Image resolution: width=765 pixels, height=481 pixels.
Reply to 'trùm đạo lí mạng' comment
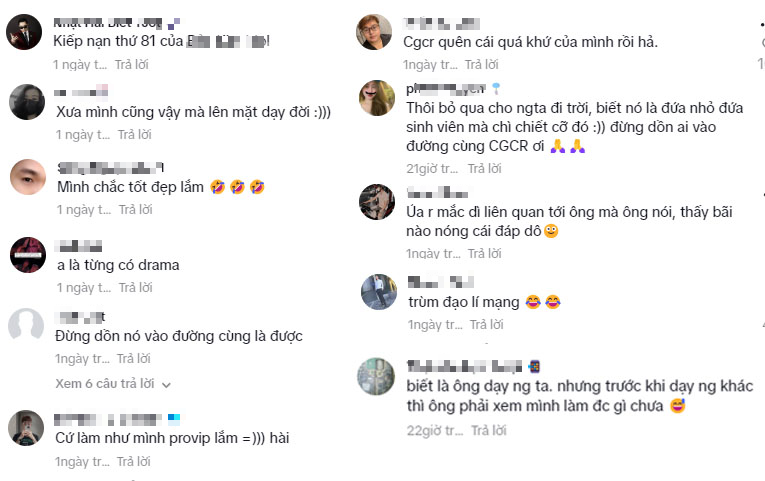[486, 325]
